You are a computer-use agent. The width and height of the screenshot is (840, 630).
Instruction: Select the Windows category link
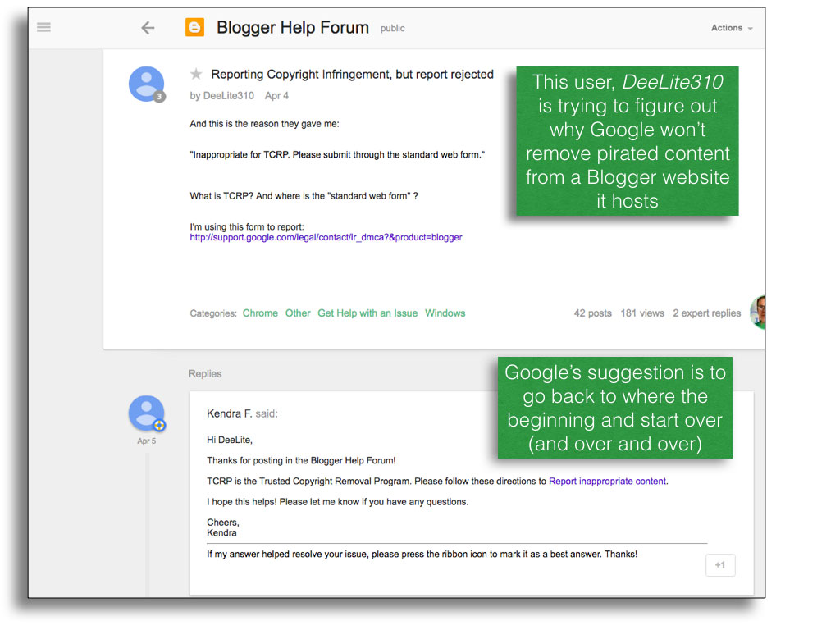pos(445,313)
